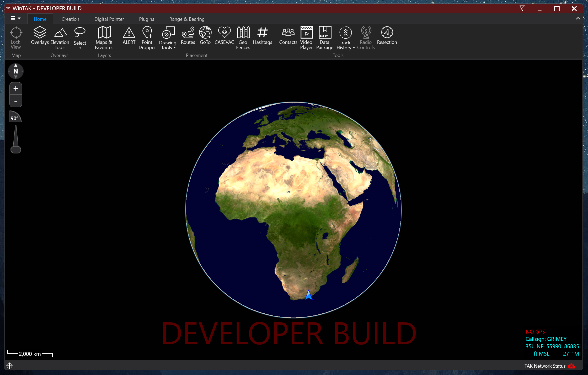Zoom out with the minus button
Screen dimensions: 588x375
[16, 101]
